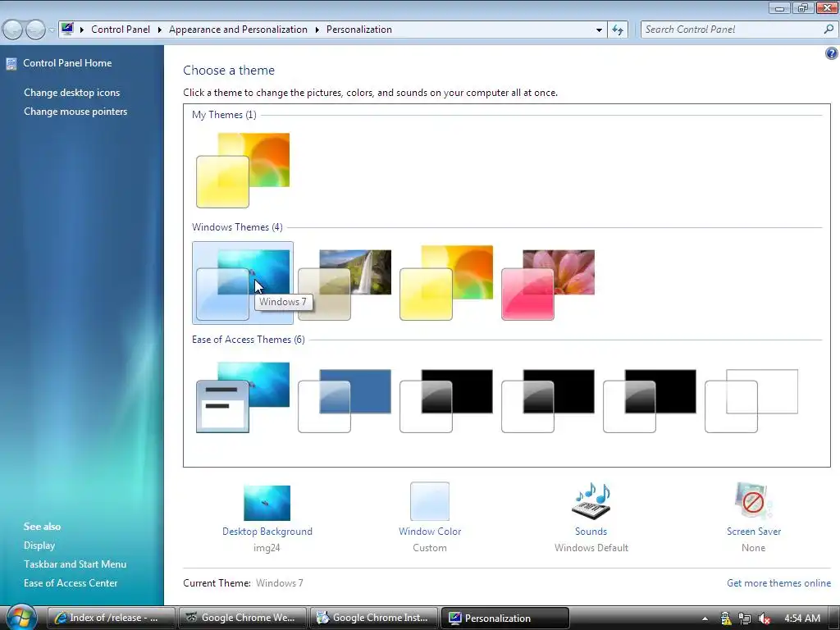Open Change desktop icons

72,93
